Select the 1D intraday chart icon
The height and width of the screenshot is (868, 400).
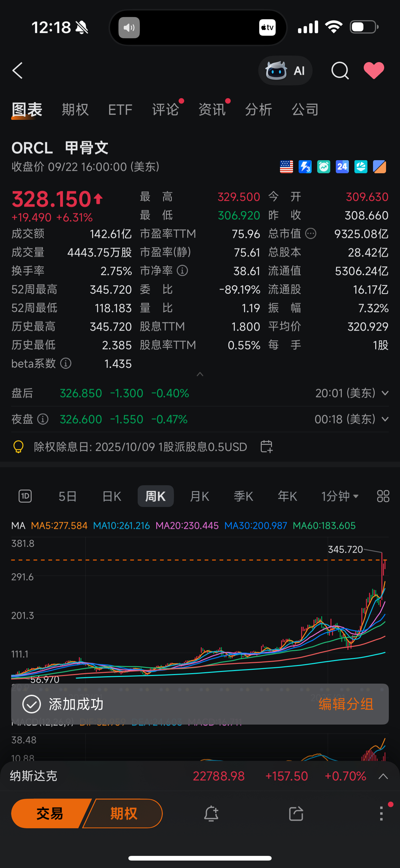(25, 496)
